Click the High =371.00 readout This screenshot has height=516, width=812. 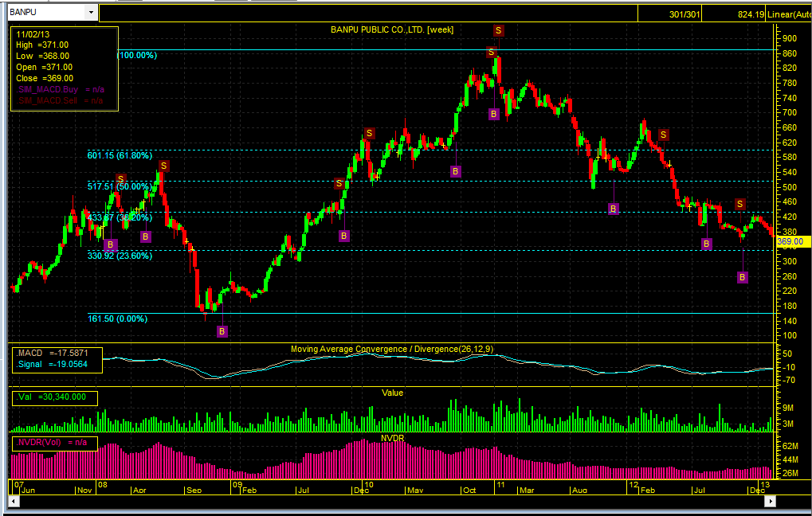[x=42, y=45]
